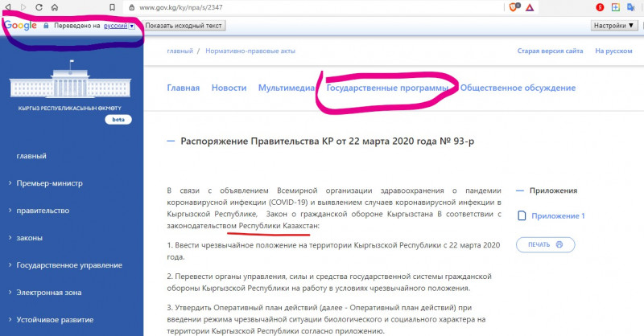Click the browser back arrow
The image size is (644, 336).
point(9,7)
